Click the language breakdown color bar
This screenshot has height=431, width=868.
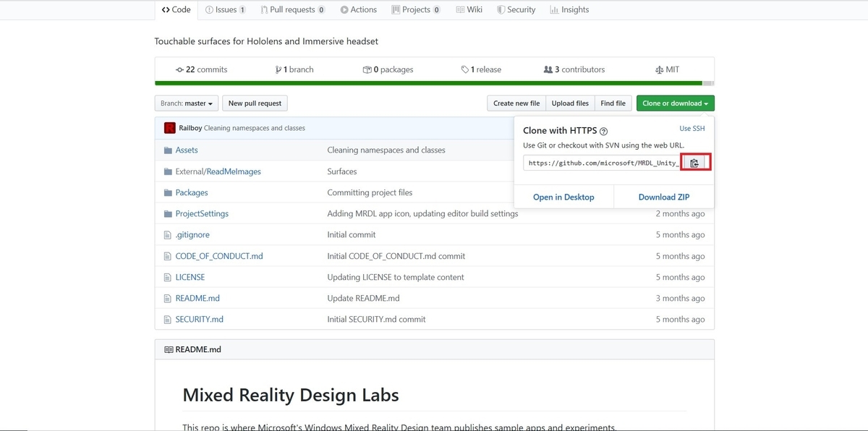[434, 83]
